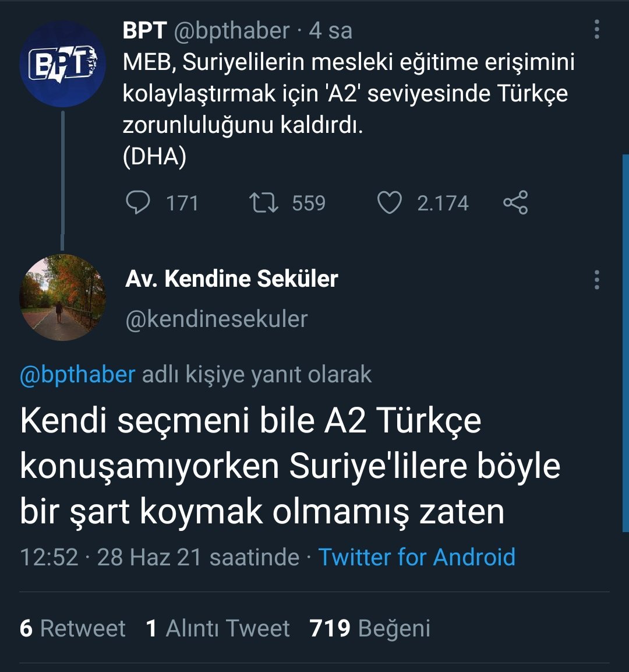This screenshot has height=672, width=629.
Task: Retweet the BPT tweet
Action: point(263,203)
